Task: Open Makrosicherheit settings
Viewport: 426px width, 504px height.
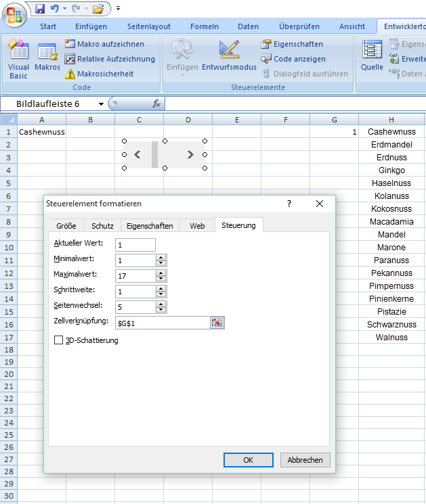Action: point(99,74)
